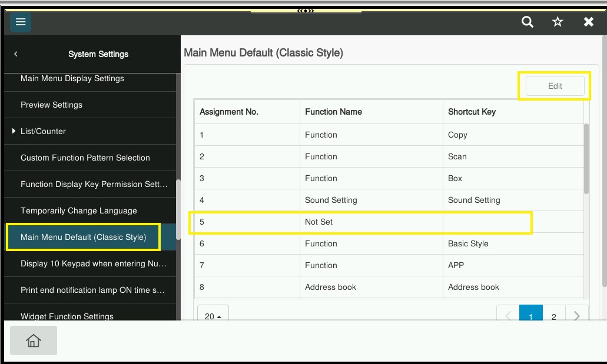The height and width of the screenshot is (364, 607).
Task: Expand the List/Counter menu item
Action: pos(43,131)
